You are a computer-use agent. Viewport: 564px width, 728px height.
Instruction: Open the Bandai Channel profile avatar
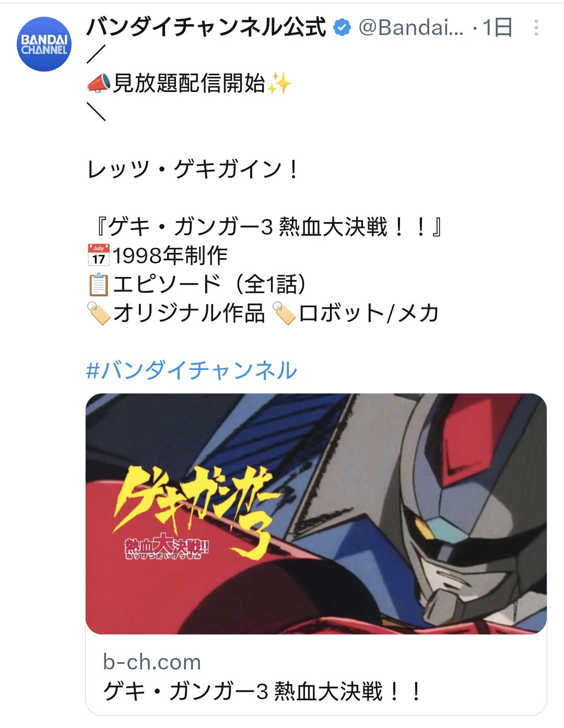tap(44, 44)
